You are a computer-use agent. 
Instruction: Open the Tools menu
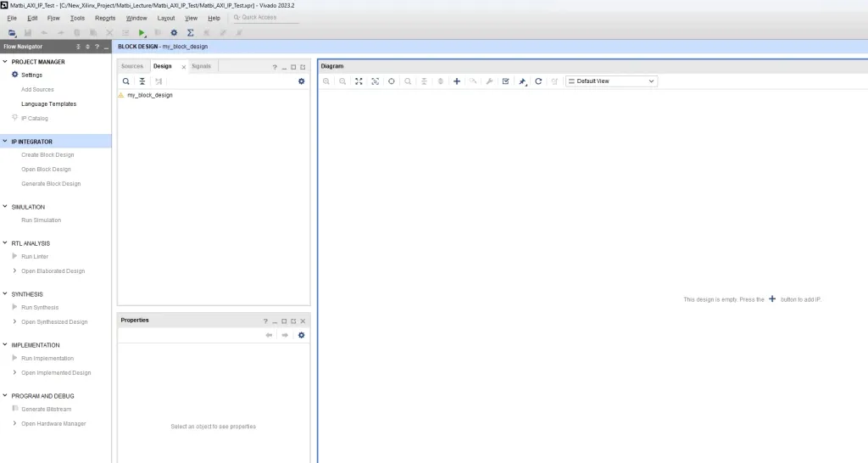(x=77, y=18)
